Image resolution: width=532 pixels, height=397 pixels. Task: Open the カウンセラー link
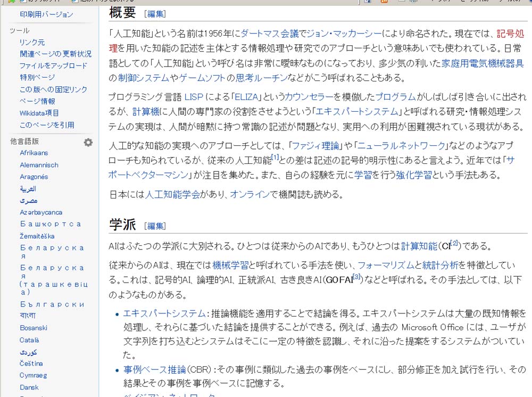(x=309, y=97)
